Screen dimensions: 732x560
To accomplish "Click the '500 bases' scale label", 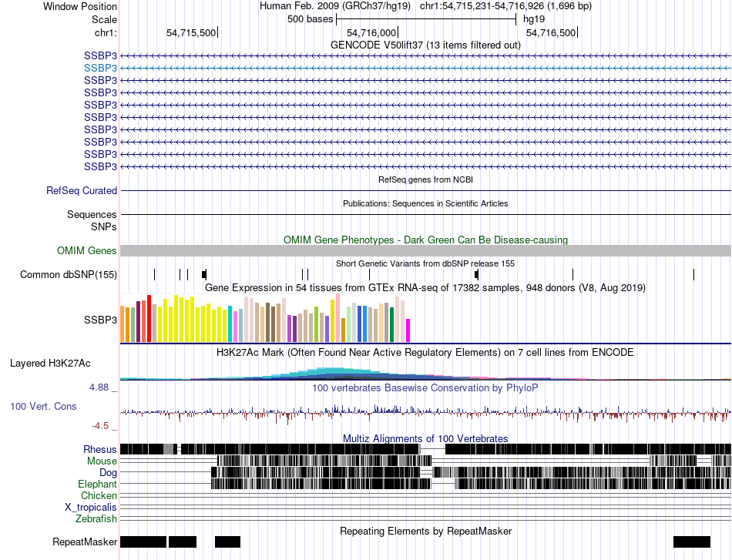I will [x=310, y=19].
